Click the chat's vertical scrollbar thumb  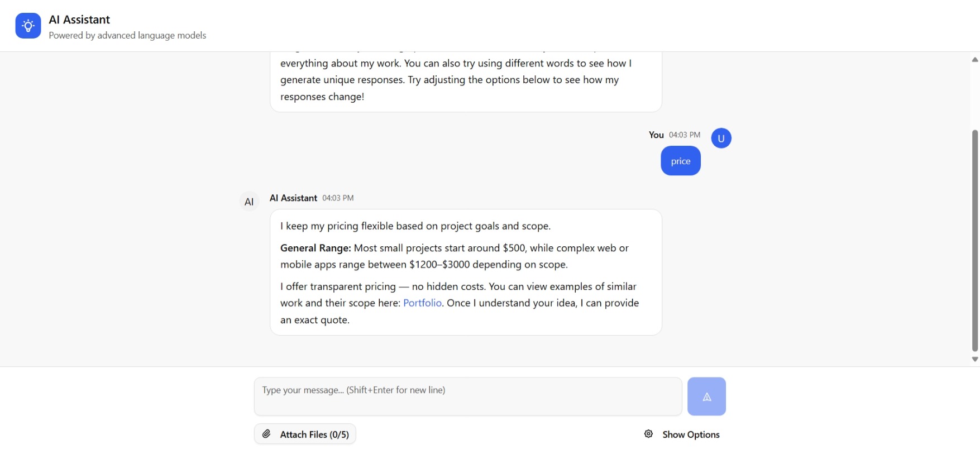pyautogui.click(x=975, y=240)
